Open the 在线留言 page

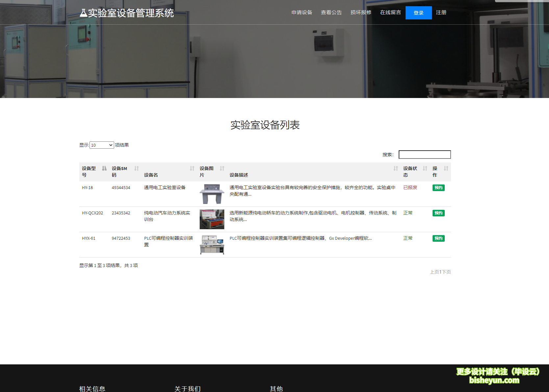point(390,12)
